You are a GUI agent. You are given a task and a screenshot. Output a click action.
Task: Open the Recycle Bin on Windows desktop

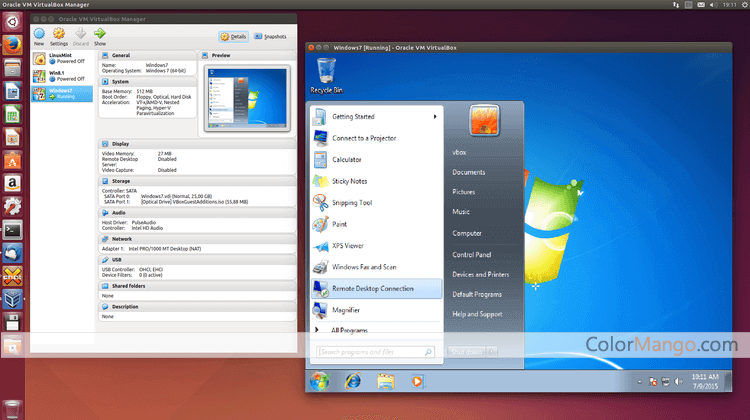(326, 76)
